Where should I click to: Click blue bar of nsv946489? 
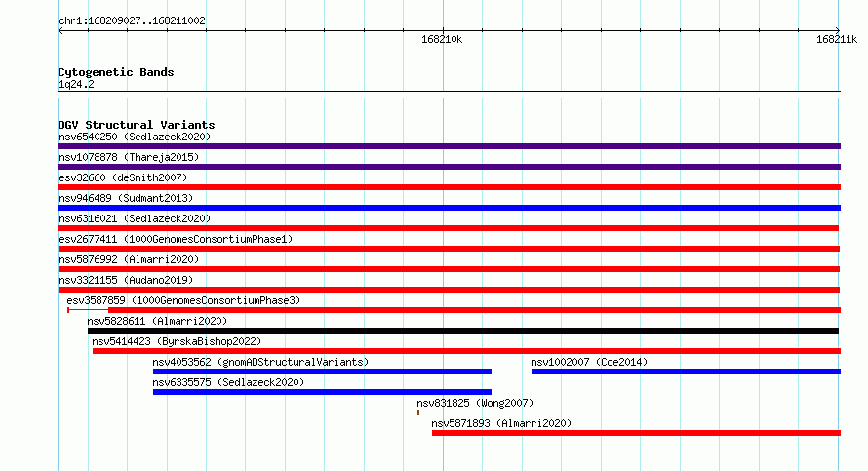[449, 208]
